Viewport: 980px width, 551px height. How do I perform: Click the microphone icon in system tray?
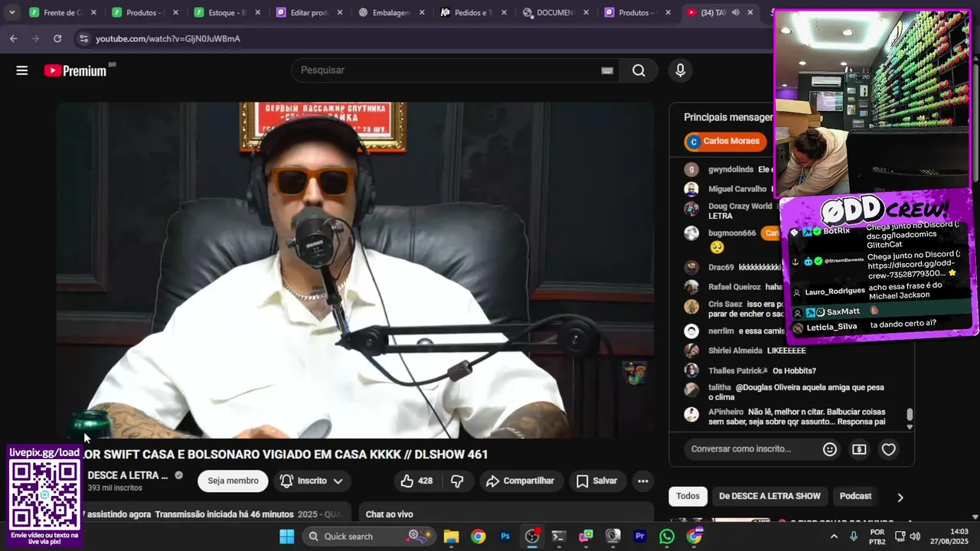click(854, 536)
